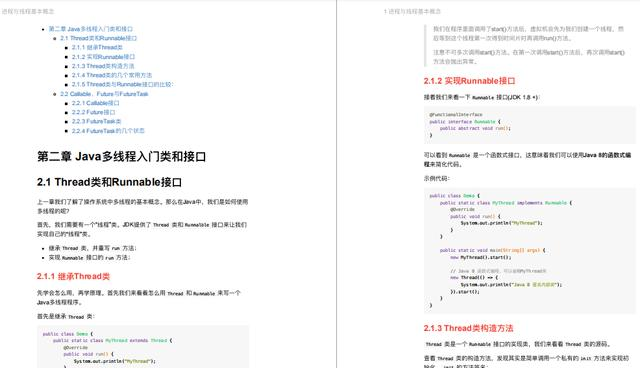Open TOC link '2.1.1 继承Thread类'
640x368 pixels.
click(97, 48)
